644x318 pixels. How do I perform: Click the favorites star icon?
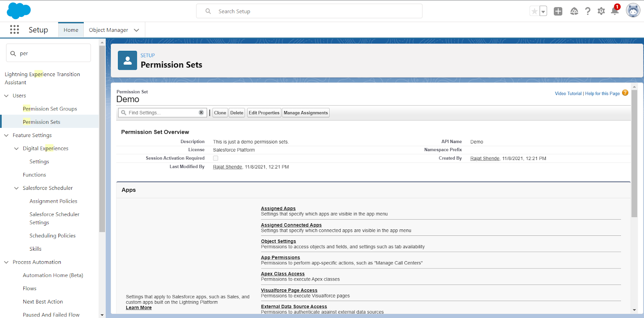click(x=534, y=11)
